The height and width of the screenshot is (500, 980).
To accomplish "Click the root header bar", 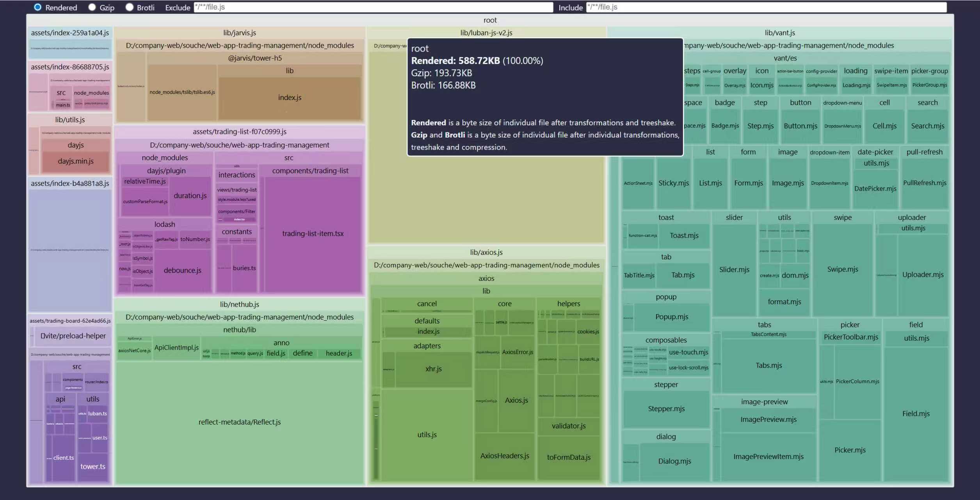I will (x=490, y=20).
